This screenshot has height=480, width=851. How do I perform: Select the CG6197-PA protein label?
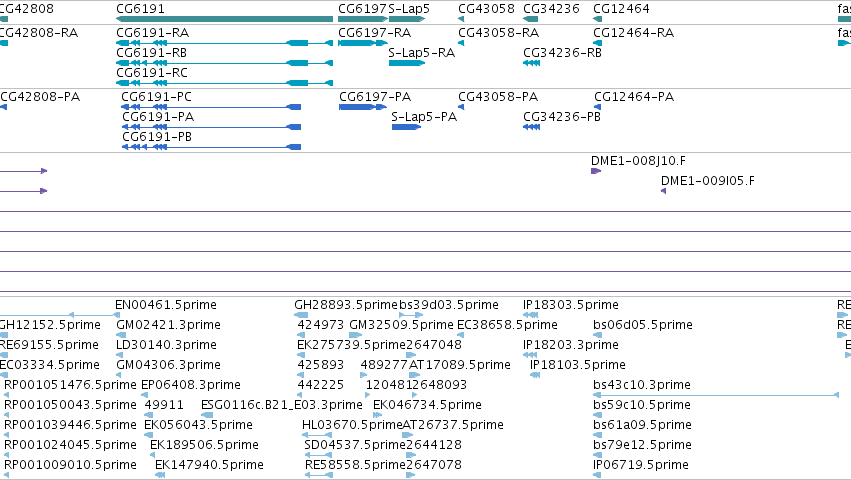point(375,97)
